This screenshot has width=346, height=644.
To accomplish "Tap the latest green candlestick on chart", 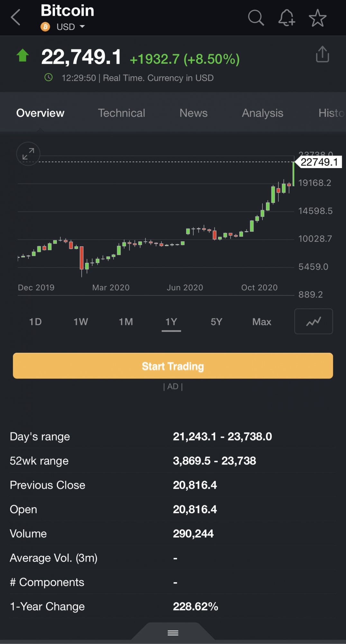I will coord(293,174).
